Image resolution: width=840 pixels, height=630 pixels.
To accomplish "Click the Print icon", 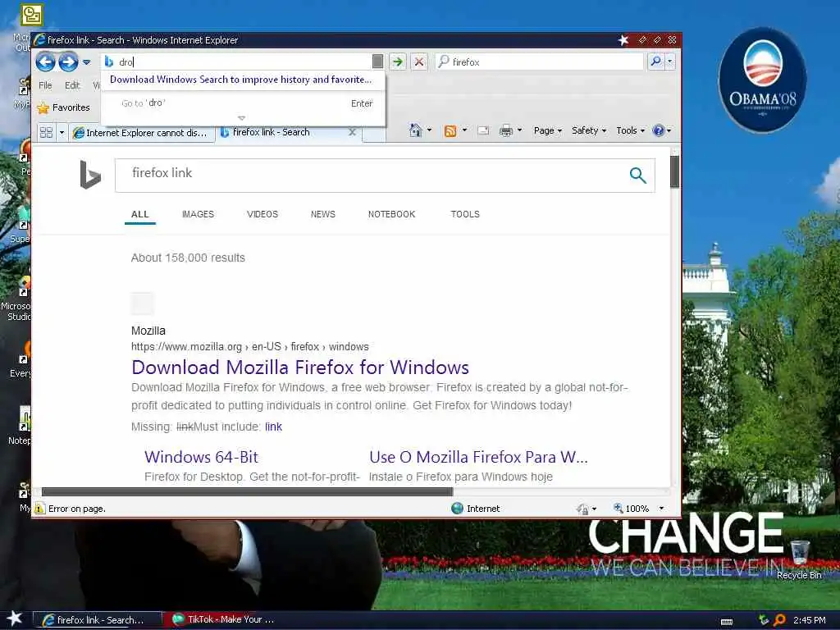I will coord(505,130).
